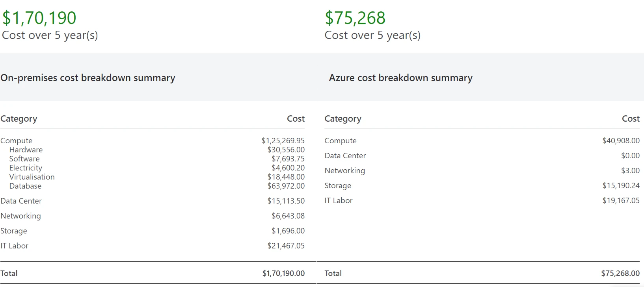Click Virtualisation cost $18,448.00
The width and height of the screenshot is (644, 287).
286,177
